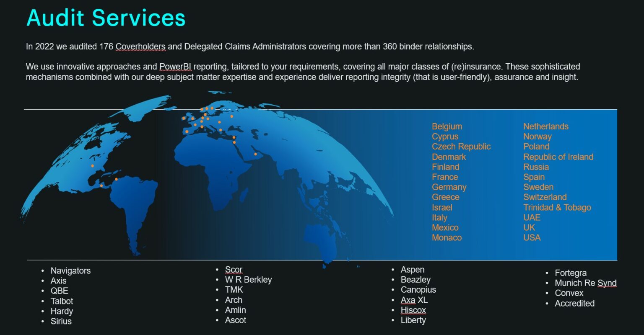Click Israel in the country list
The width and height of the screenshot is (644, 335).
point(442,207)
